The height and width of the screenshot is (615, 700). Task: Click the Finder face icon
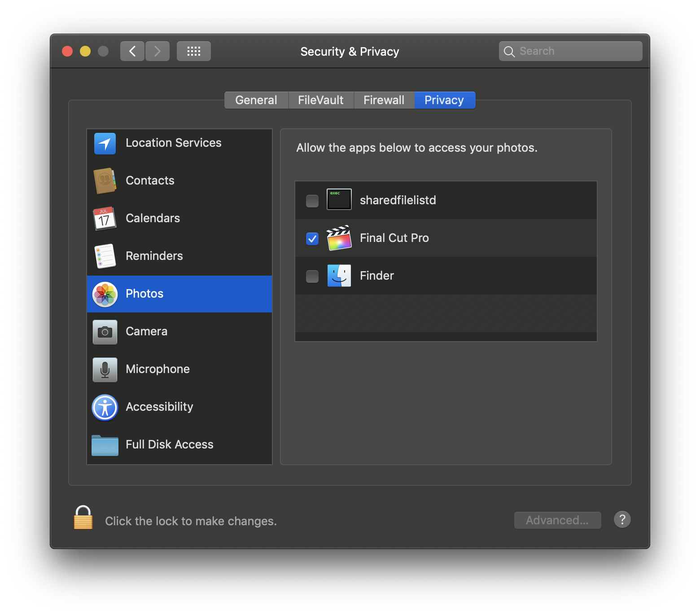tap(339, 276)
